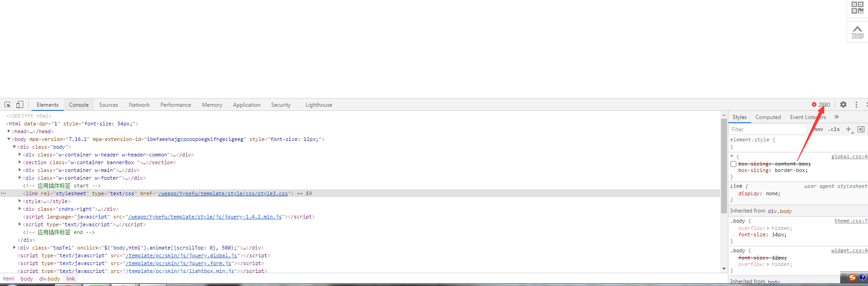The width and height of the screenshot is (868, 286).
Task: Open the Lighthouse tab
Action: click(319, 105)
